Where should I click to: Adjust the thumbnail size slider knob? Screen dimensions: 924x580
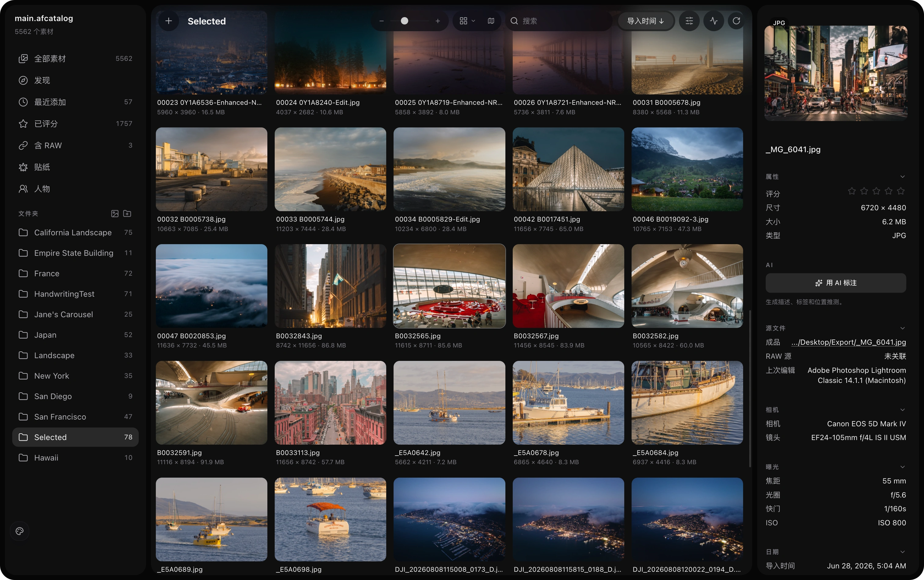point(404,21)
